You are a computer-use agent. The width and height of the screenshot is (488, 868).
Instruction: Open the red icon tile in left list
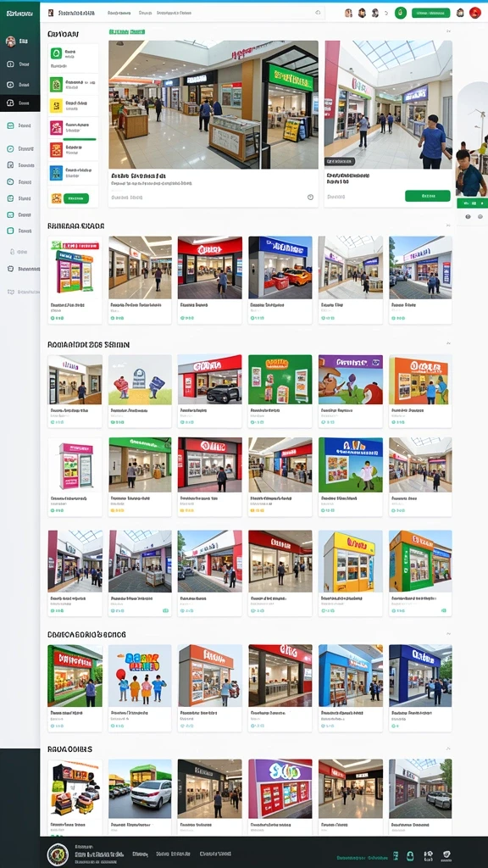click(x=57, y=150)
